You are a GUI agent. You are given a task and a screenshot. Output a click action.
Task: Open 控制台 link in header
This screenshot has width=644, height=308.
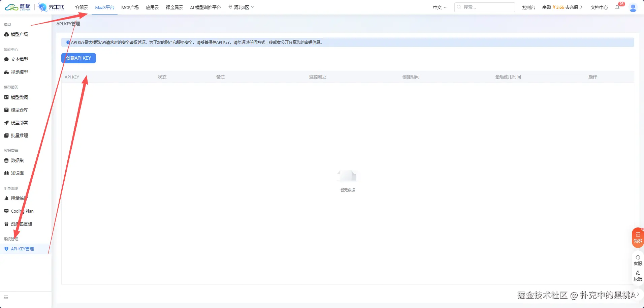(x=528, y=7)
